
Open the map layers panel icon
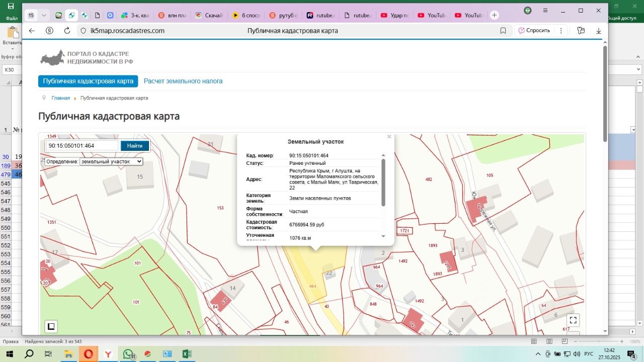click(x=51, y=326)
